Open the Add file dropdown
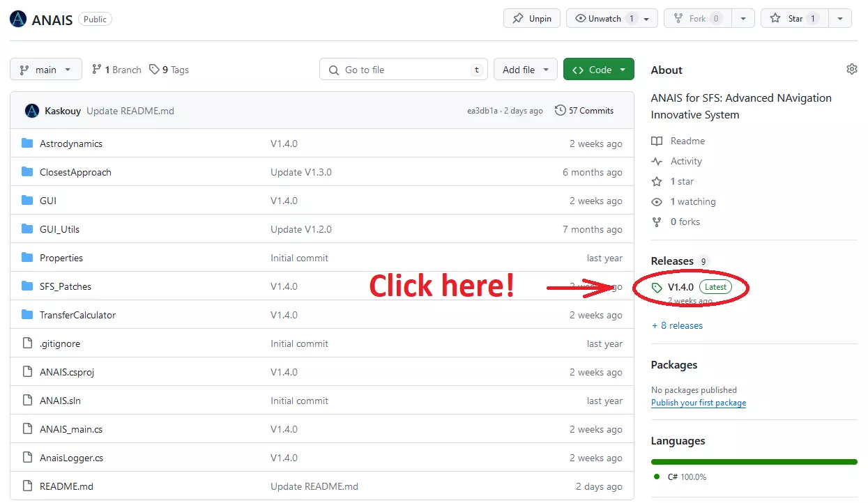This screenshot has height=503, width=868. coord(525,70)
